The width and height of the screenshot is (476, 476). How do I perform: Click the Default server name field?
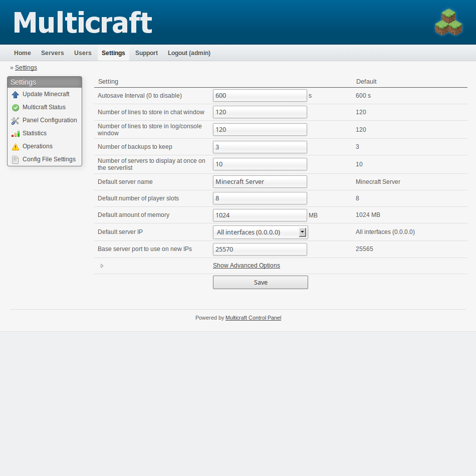coord(260,181)
